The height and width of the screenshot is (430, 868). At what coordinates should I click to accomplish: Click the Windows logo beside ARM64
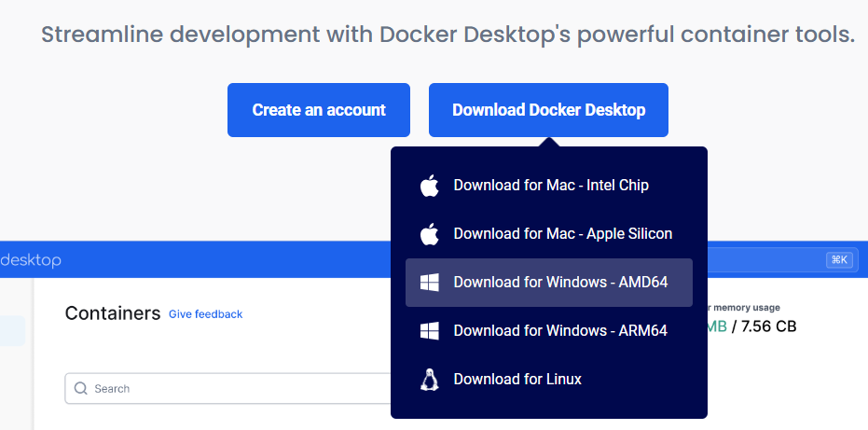click(x=430, y=331)
